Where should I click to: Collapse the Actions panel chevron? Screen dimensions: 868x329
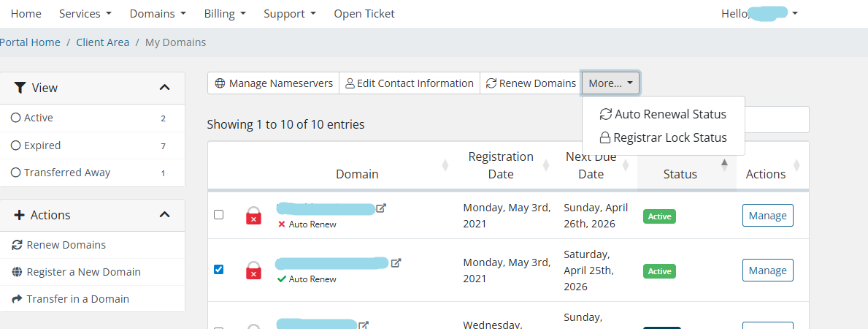coord(164,215)
